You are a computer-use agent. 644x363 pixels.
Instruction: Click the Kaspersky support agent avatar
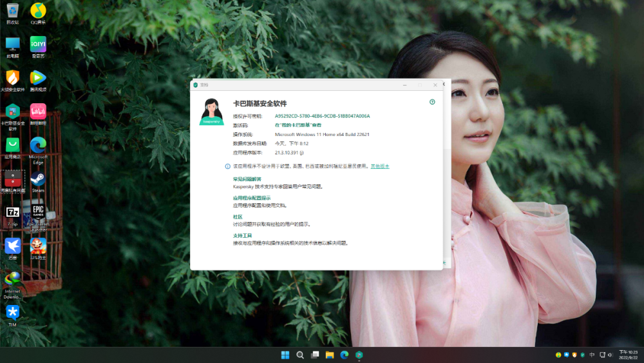coord(211,112)
